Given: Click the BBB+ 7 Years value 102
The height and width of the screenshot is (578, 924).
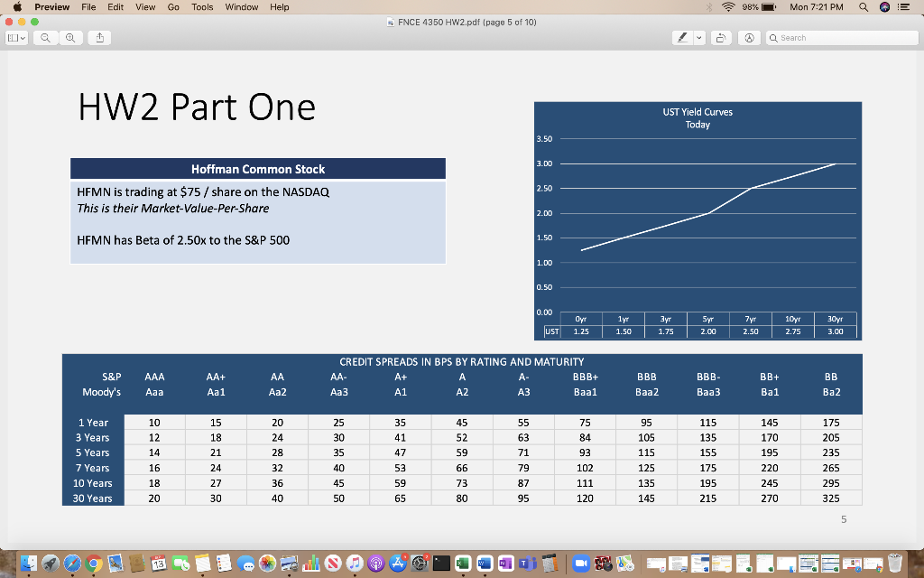Looking at the screenshot, I should (x=585, y=468).
